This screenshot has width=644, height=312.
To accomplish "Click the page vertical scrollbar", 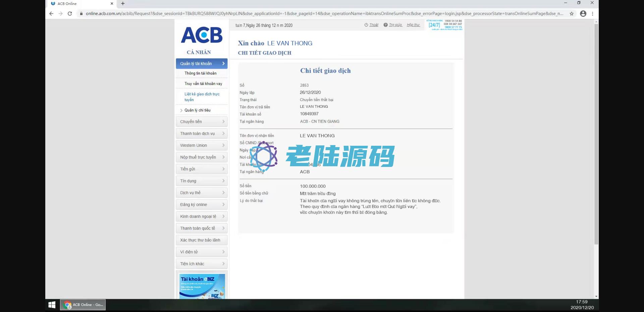I will click(x=596, y=134).
